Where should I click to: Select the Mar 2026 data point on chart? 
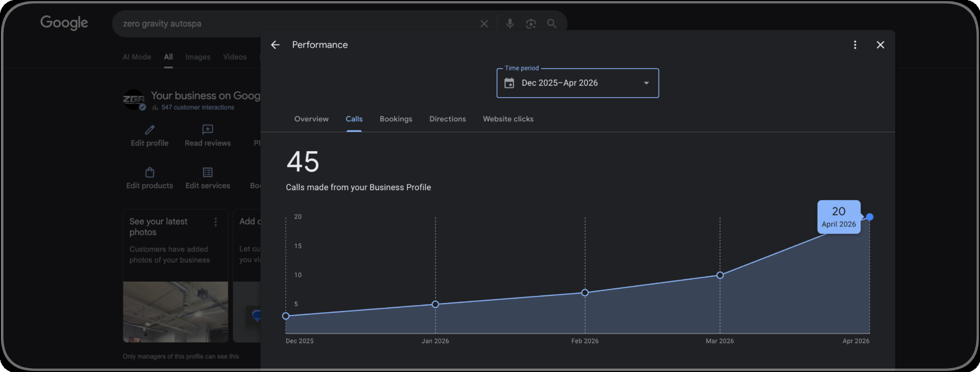click(x=720, y=275)
